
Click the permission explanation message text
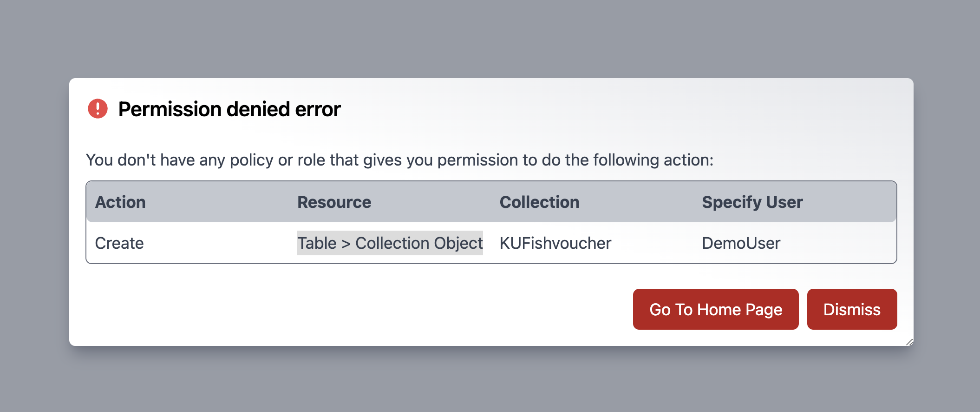(399, 159)
